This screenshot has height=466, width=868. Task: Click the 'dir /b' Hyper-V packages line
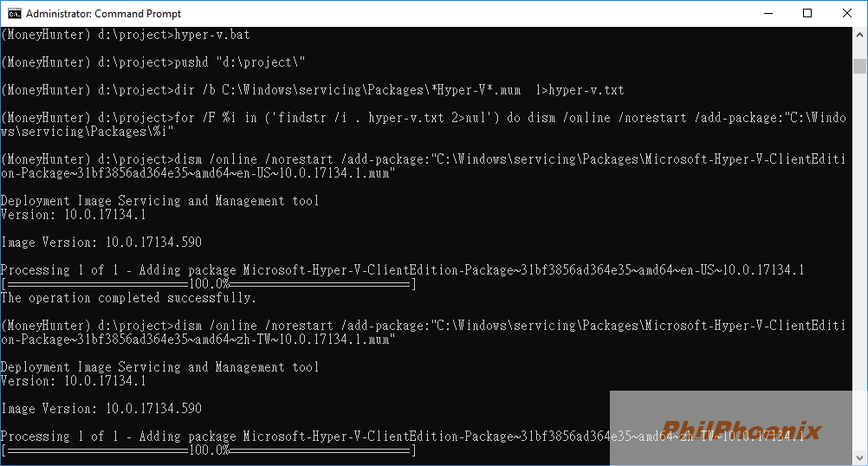click(312, 90)
